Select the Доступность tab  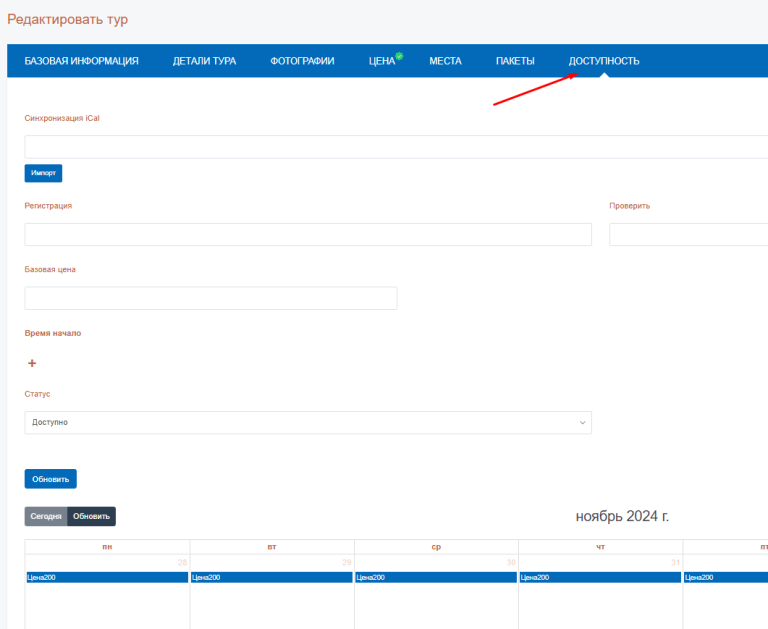[x=604, y=61]
